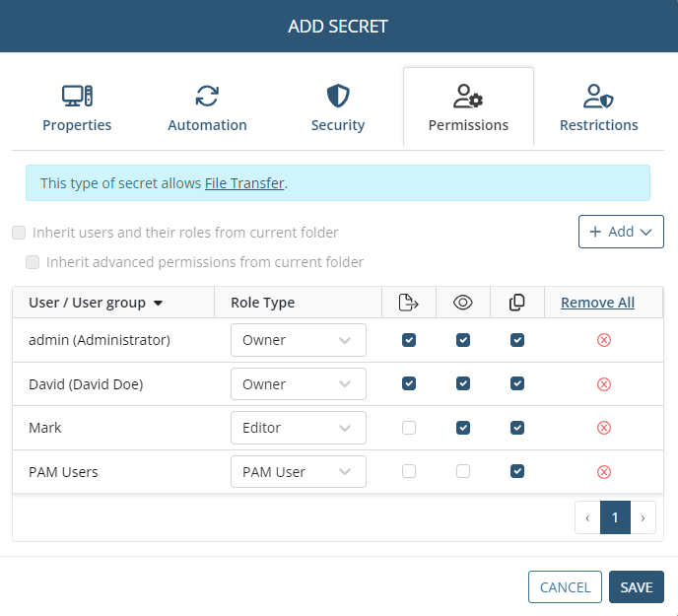Go to next page using right arrow

(x=643, y=517)
